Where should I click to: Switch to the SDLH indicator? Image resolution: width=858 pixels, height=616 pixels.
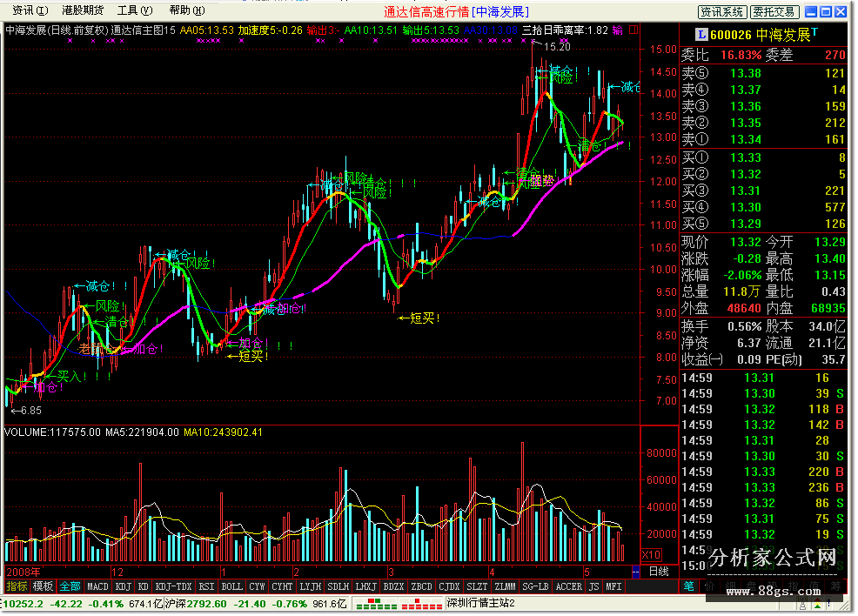point(339,586)
